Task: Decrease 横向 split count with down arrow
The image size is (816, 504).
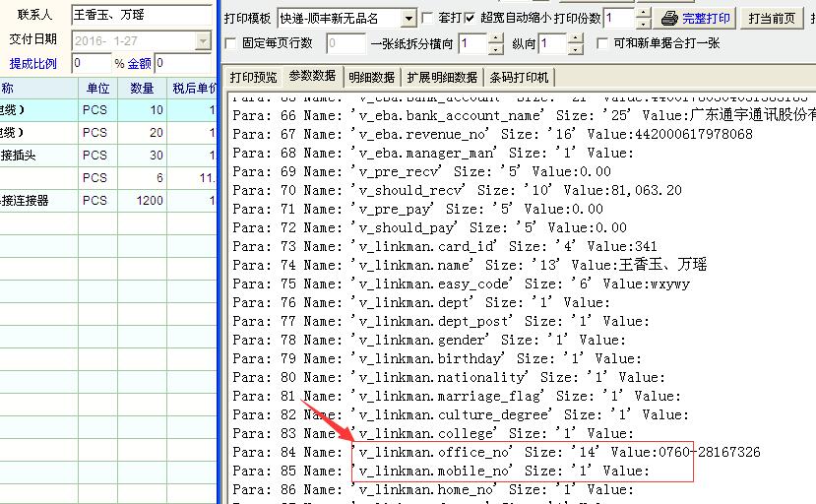Action: [496, 48]
